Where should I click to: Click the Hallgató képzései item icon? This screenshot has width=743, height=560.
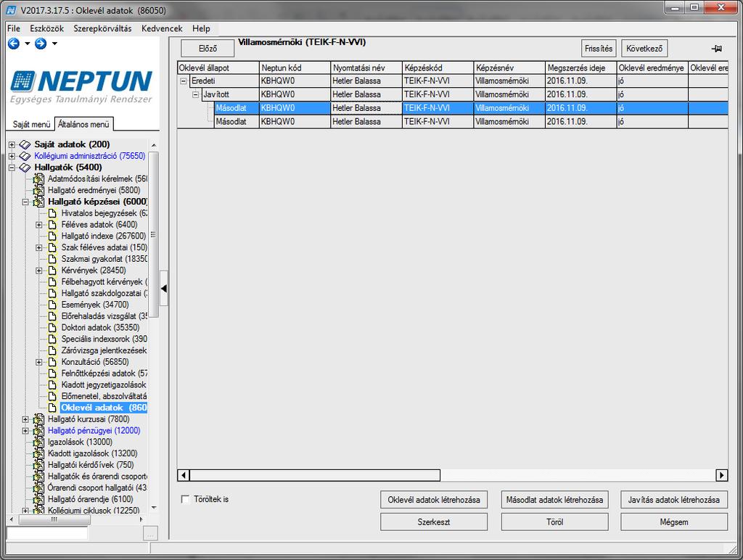(x=38, y=202)
